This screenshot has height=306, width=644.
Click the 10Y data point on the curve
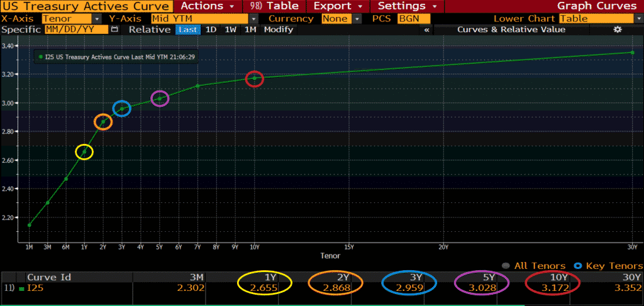tap(254, 79)
